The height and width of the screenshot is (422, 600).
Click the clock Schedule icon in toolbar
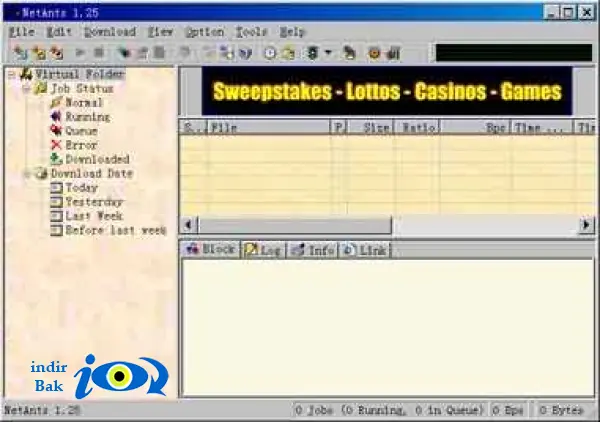[270, 53]
